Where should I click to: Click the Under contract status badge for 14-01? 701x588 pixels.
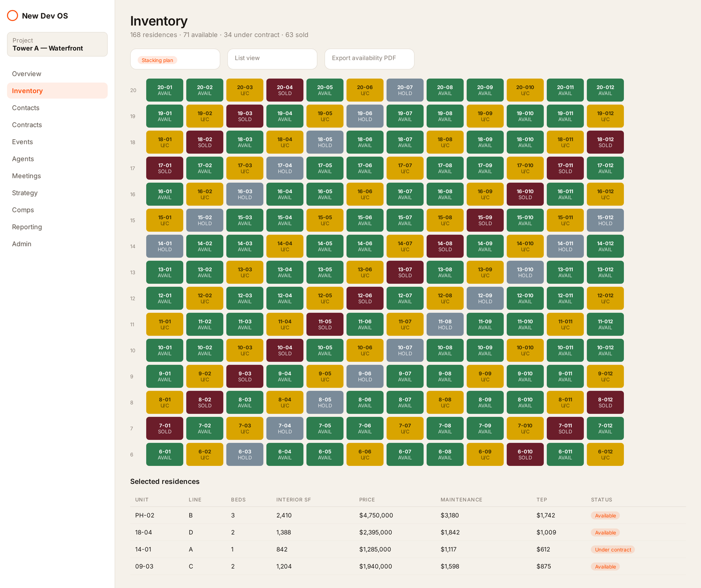[x=613, y=549]
